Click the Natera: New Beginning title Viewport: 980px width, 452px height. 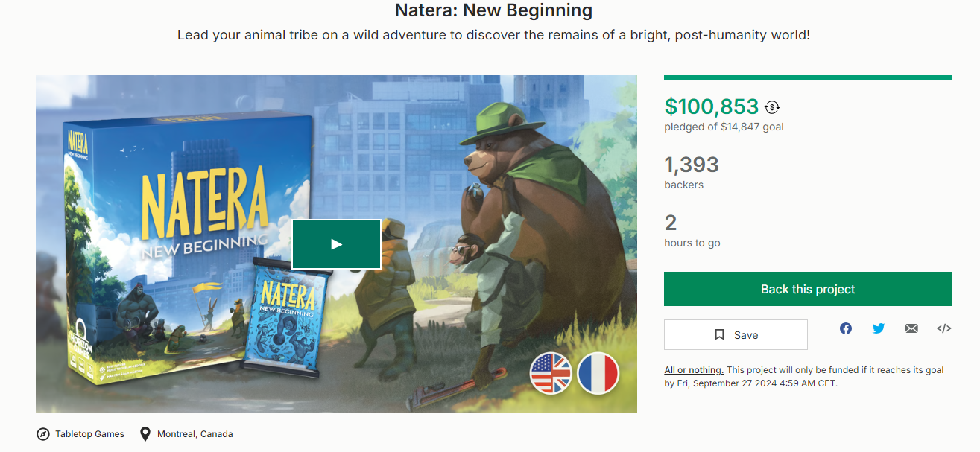[493, 11]
